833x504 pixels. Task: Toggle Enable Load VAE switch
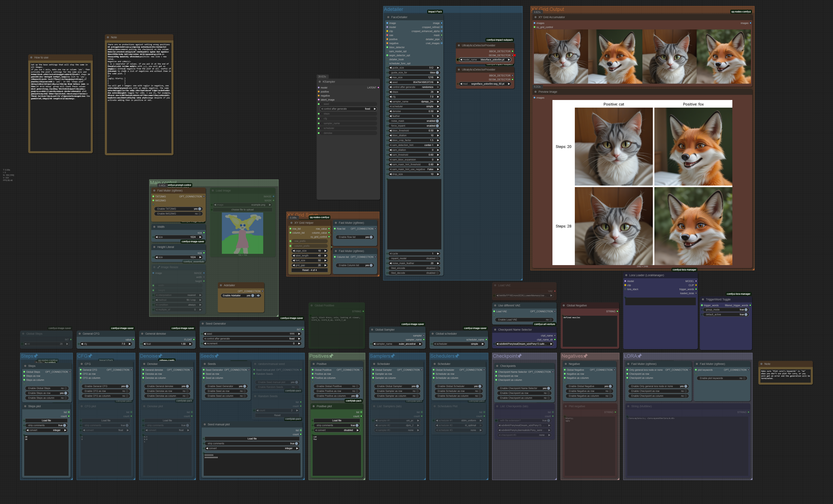coord(551,320)
